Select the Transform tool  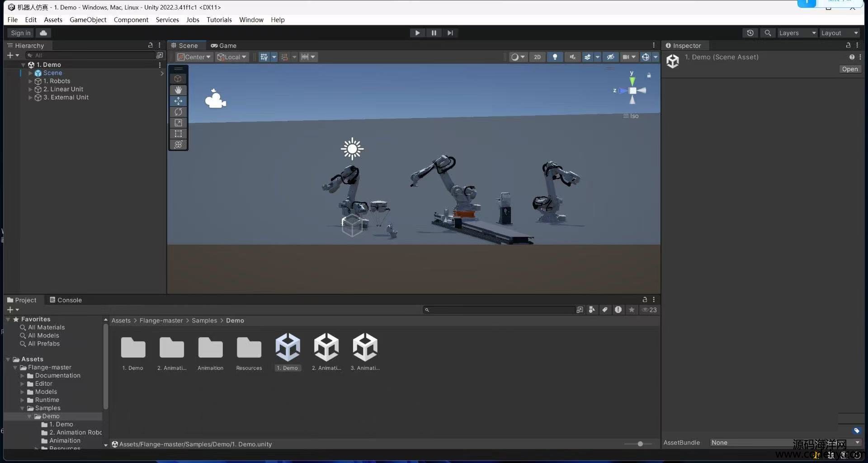[178, 144]
